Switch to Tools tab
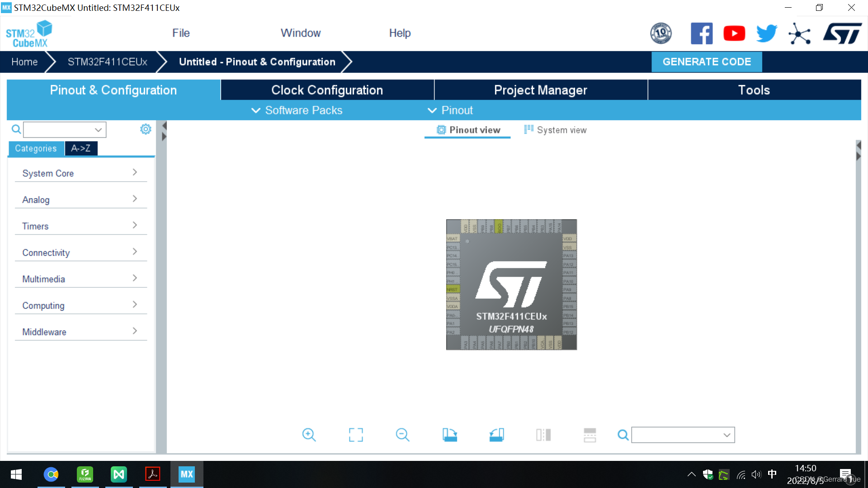 (x=754, y=90)
